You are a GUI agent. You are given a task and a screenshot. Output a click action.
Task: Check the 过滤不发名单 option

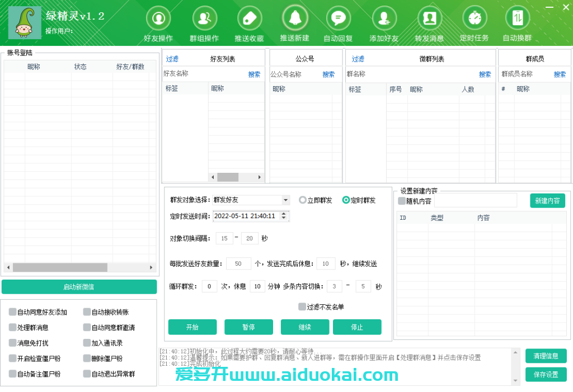tap(302, 306)
